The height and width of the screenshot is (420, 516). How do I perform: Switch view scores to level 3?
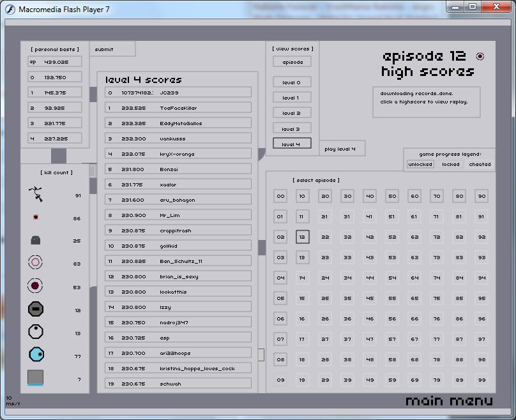coord(292,128)
